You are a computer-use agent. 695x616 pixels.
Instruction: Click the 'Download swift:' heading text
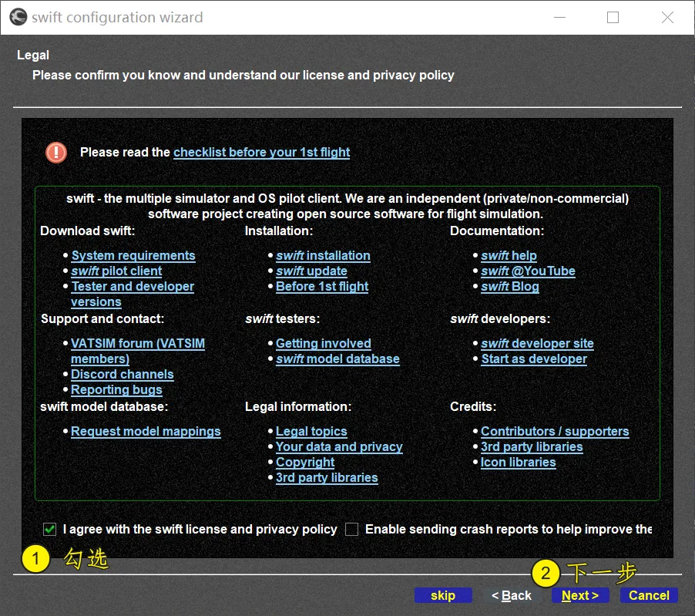pos(87,231)
